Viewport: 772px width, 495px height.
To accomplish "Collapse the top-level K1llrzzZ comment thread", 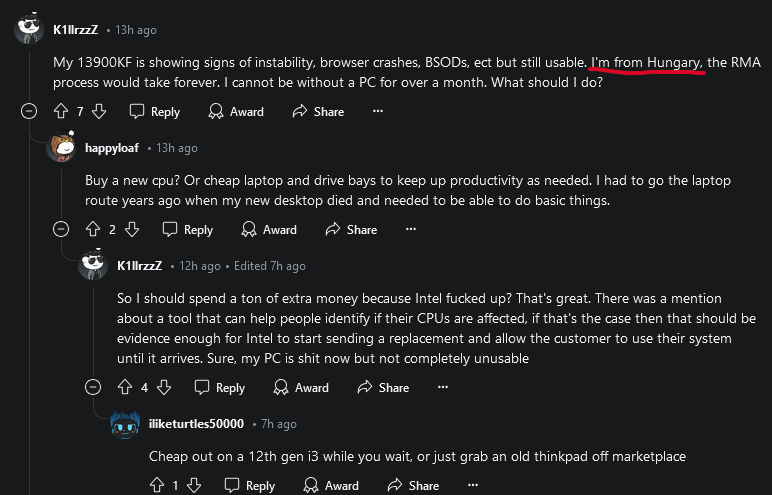I will click(29, 111).
